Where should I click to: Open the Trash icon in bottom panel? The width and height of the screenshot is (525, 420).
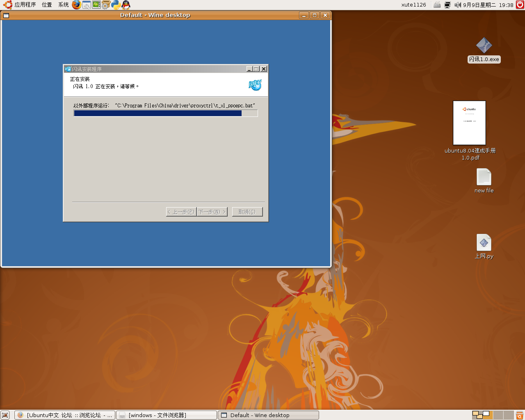click(x=519, y=415)
